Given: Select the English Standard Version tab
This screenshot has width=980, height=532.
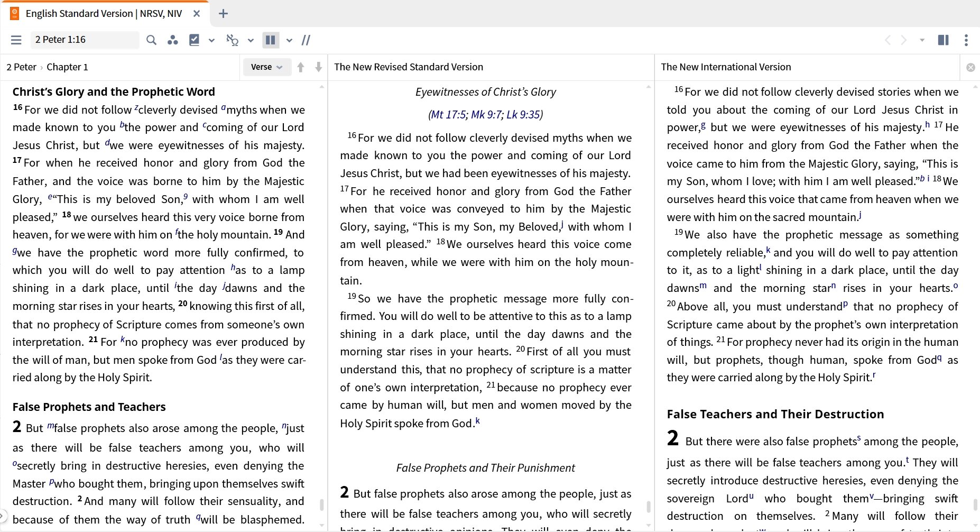Looking at the screenshot, I should pyautogui.click(x=104, y=14).
